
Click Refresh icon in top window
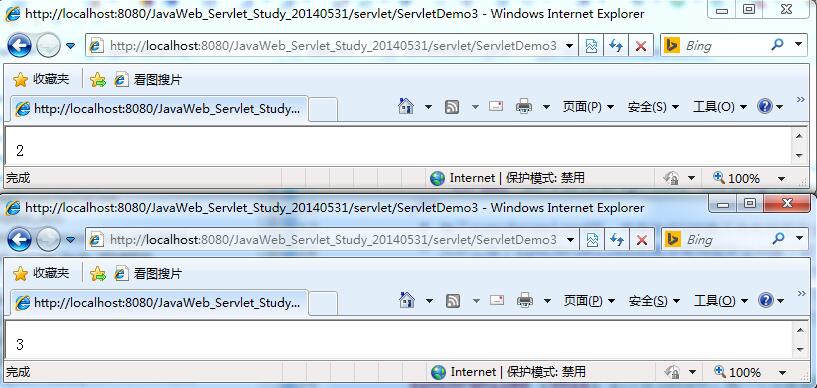coord(616,46)
